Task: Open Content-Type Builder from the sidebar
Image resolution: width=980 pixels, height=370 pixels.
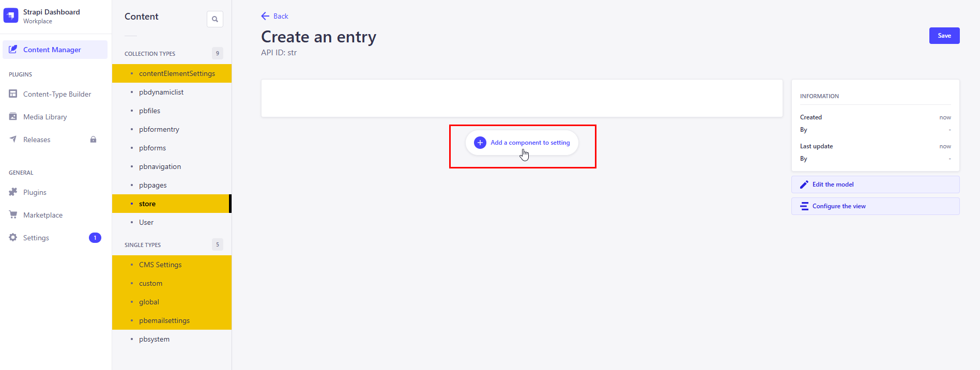Action: click(56, 94)
